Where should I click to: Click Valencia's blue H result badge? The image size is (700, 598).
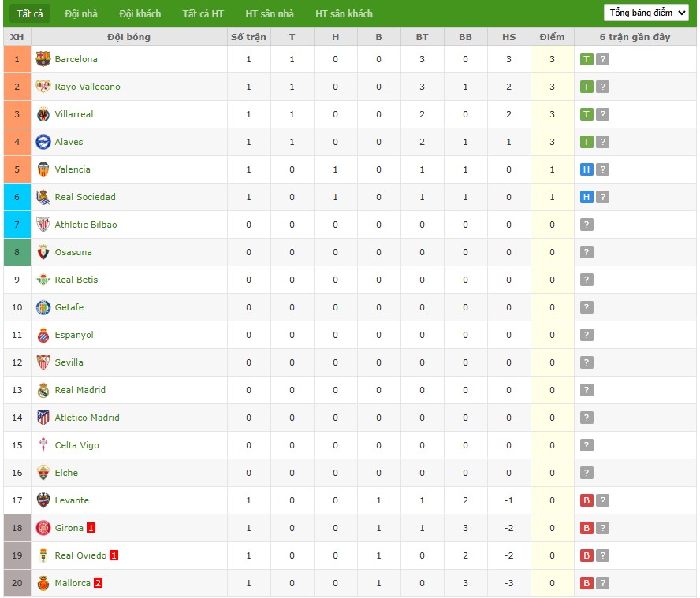pyautogui.click(x=586, y=169)
